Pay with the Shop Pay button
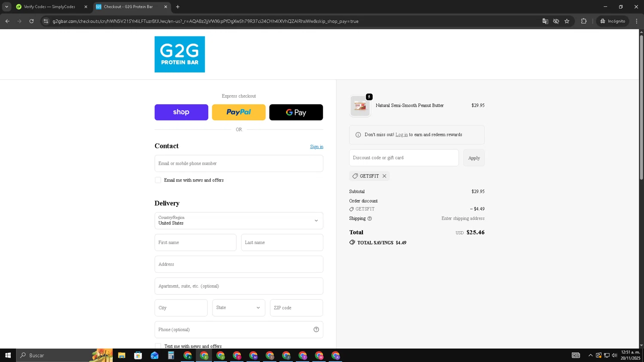The image size is (644, 362). click(181, 112)
